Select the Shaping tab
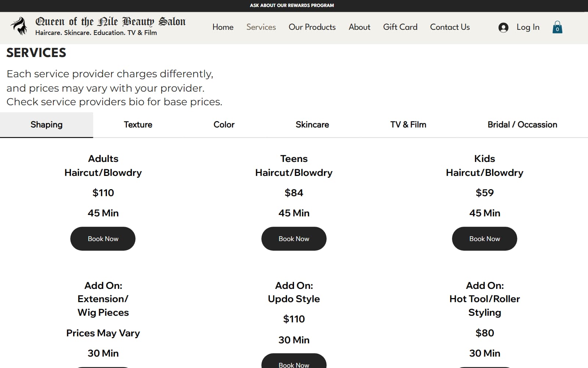 tap(47, 125)
